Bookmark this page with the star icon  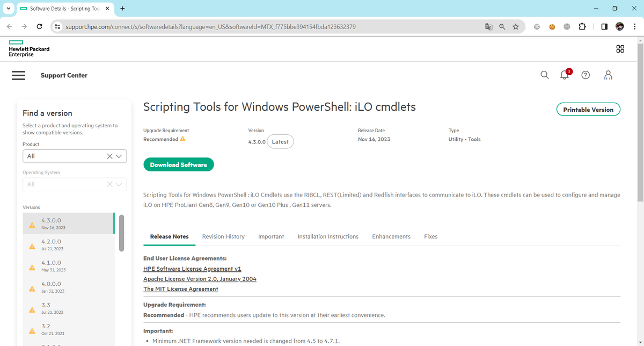516,26
